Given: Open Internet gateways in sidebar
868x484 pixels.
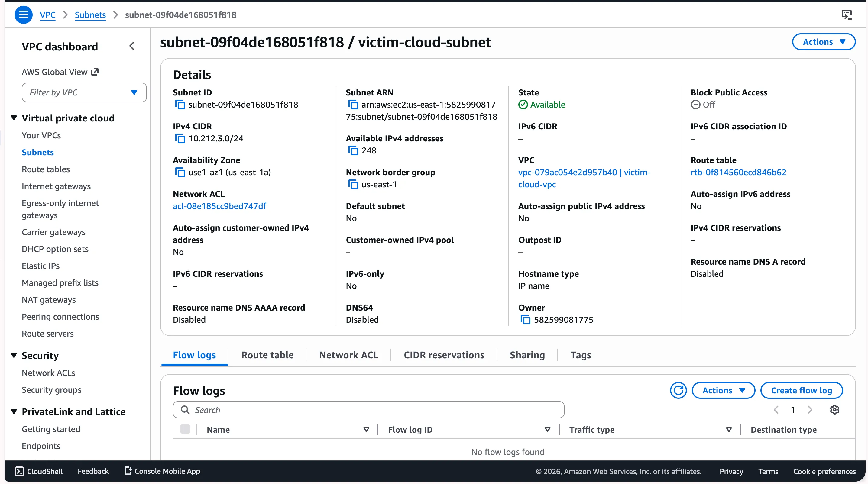Looking at the screenshot, I should point(56,186).
